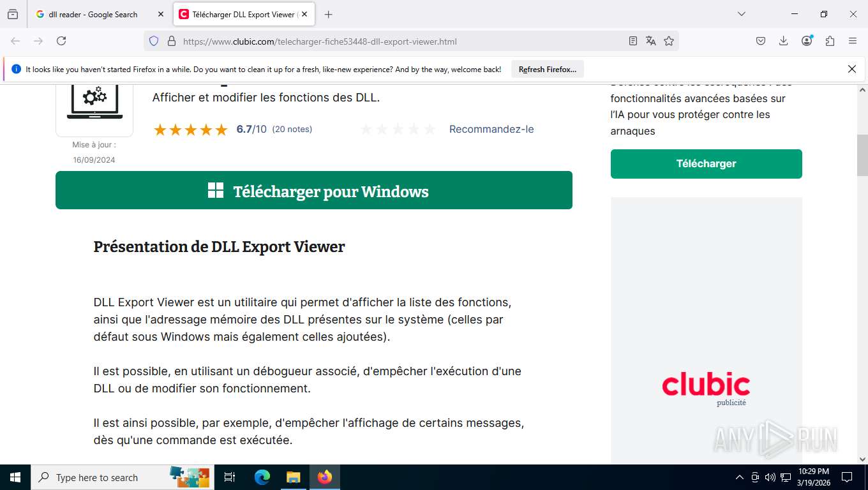Open Task View on the taskbar

tap(230, 477)
